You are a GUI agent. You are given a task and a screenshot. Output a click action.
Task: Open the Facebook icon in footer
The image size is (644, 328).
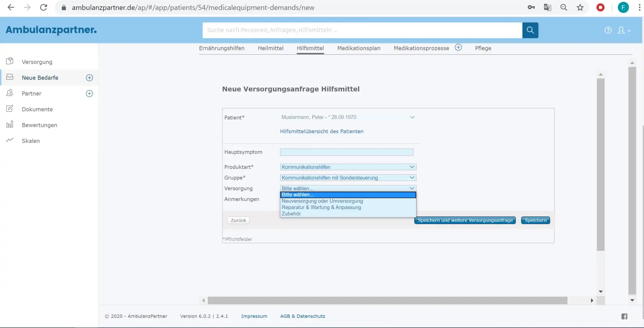point(625,316)
